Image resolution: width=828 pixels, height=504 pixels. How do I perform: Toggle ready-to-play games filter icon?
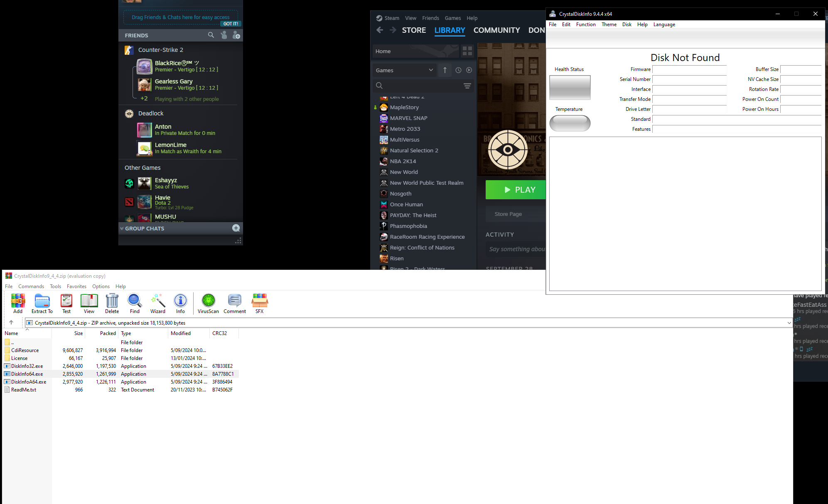[469, 70]
